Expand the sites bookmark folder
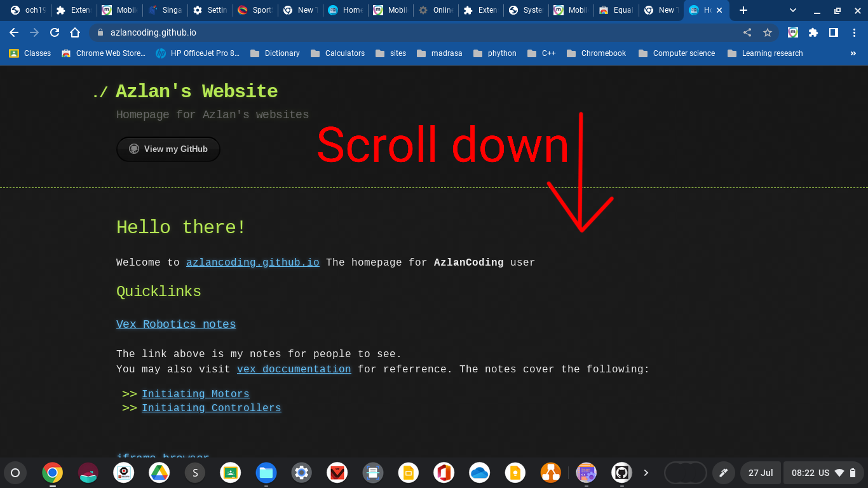Screen dimensions: 868x488 coord(391,53)
